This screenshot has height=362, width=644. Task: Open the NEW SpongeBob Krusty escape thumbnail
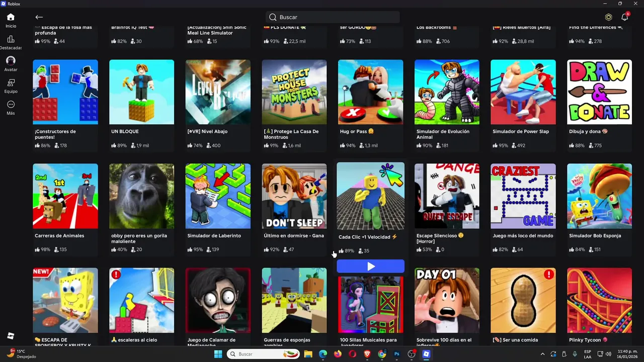tap(65, 300)
